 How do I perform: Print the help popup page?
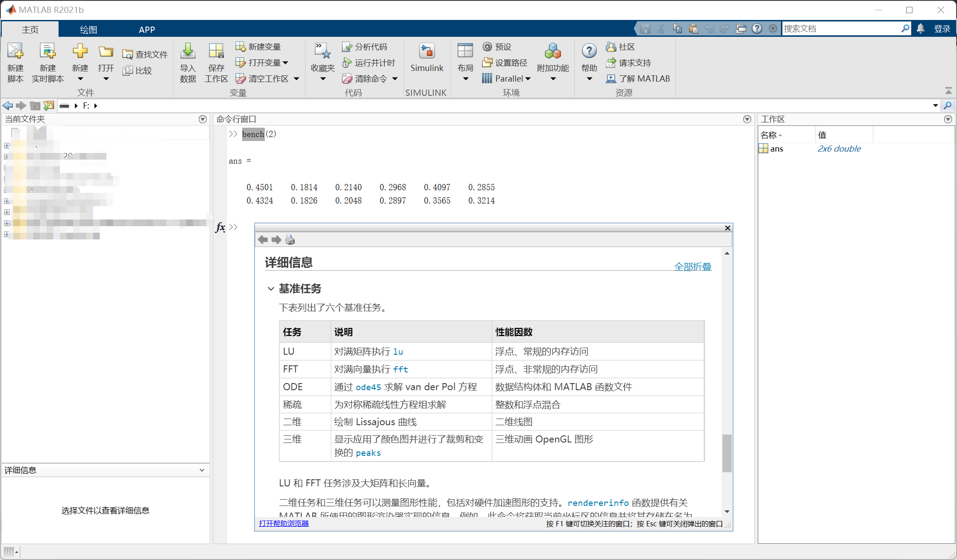(290, 240)
